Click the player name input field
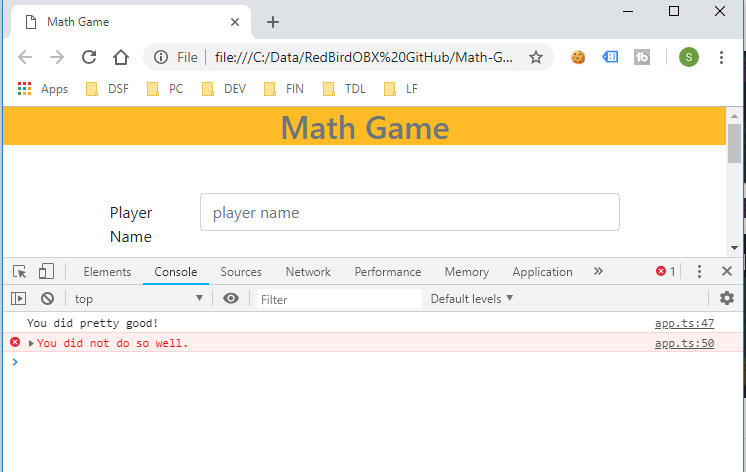This screenshot has height=472, width=746. coord(410,212)
